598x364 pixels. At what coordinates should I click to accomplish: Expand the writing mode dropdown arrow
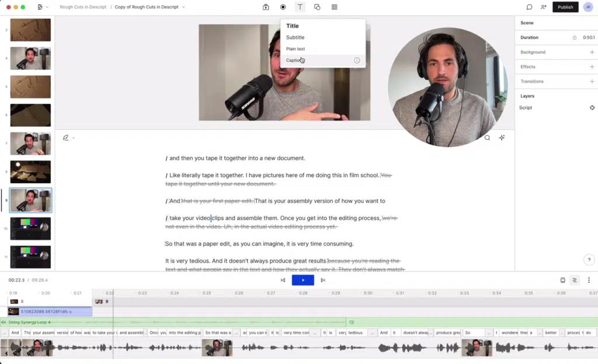pos(73,138)
